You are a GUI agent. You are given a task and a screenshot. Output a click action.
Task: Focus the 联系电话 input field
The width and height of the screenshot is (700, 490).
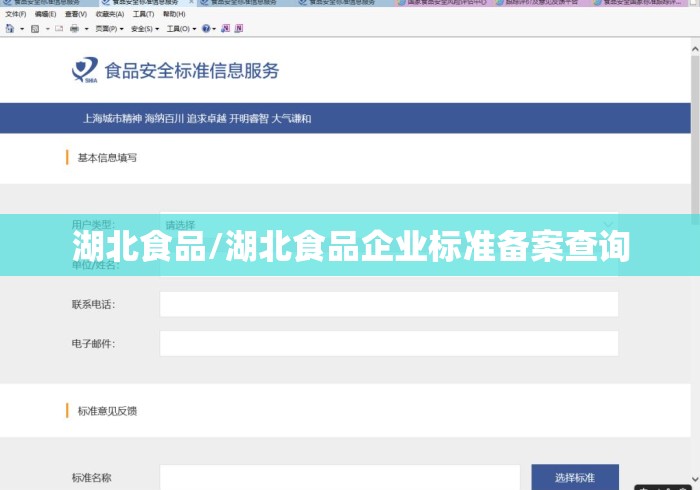(x=389, y=304)
